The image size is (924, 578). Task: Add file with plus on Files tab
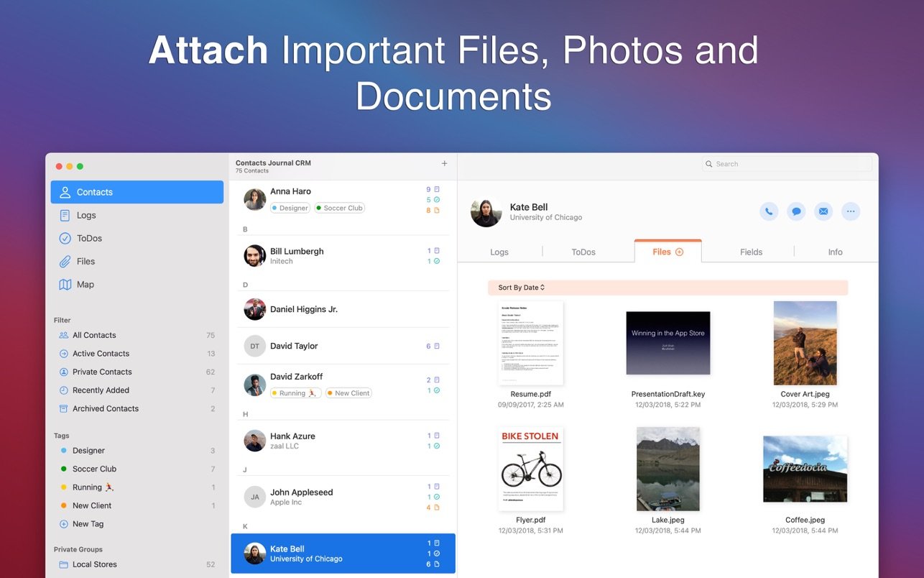(679, 252)
